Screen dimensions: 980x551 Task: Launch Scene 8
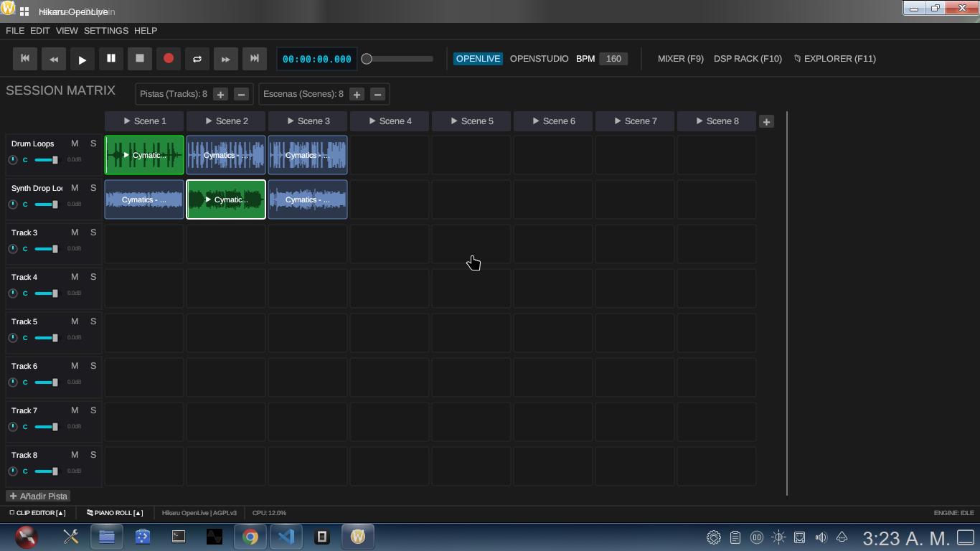pos(717,121)
